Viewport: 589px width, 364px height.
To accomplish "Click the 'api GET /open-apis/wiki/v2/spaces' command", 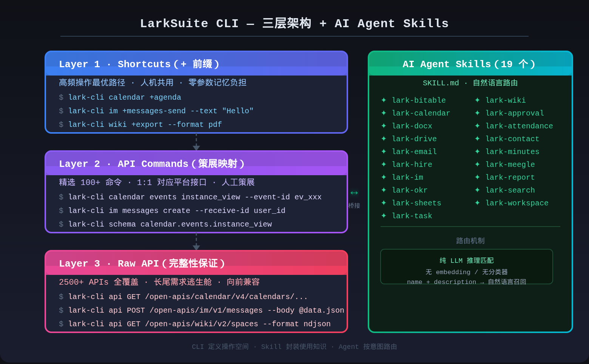I will pos(195,324).
